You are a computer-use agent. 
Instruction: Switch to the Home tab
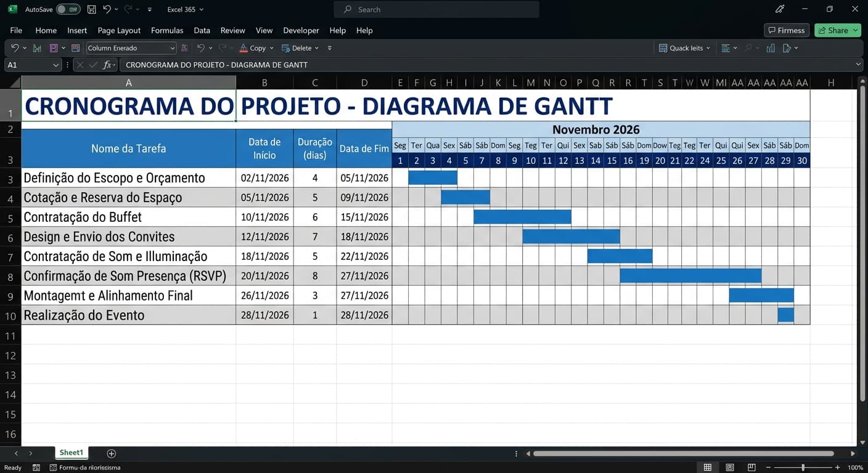point(46,30)
